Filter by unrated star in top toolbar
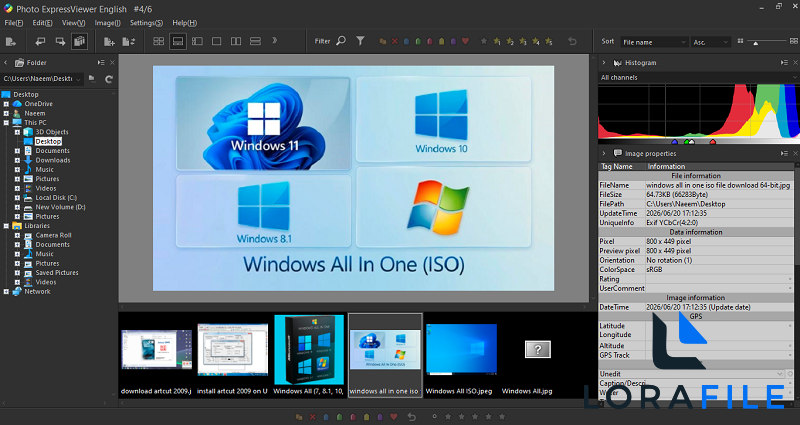This screenshot has height=425, width=800. (484, 41)
